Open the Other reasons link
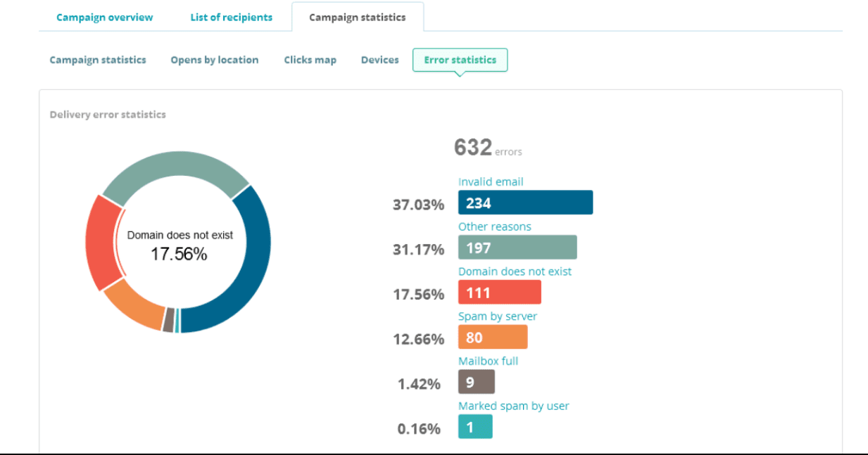This screenshot has height=455, width=868. point(494,226)
